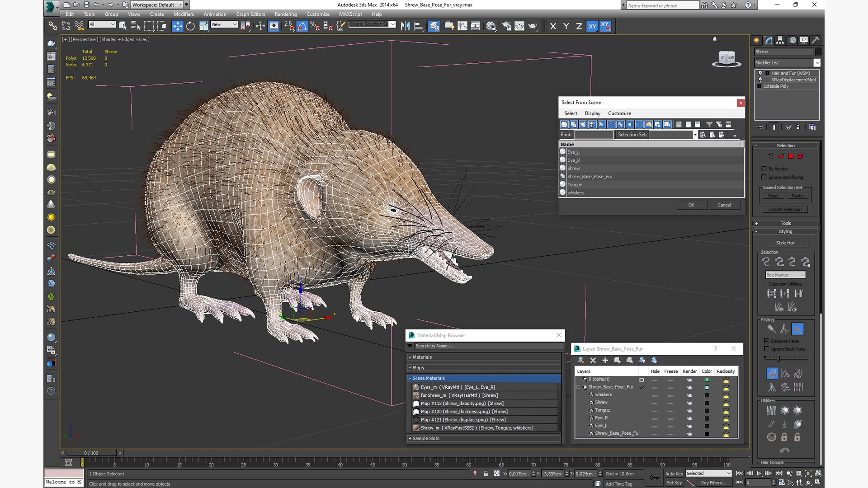Open the Graph Editors menu
This screenshot has width=868, height=488.
coord(250,14)
